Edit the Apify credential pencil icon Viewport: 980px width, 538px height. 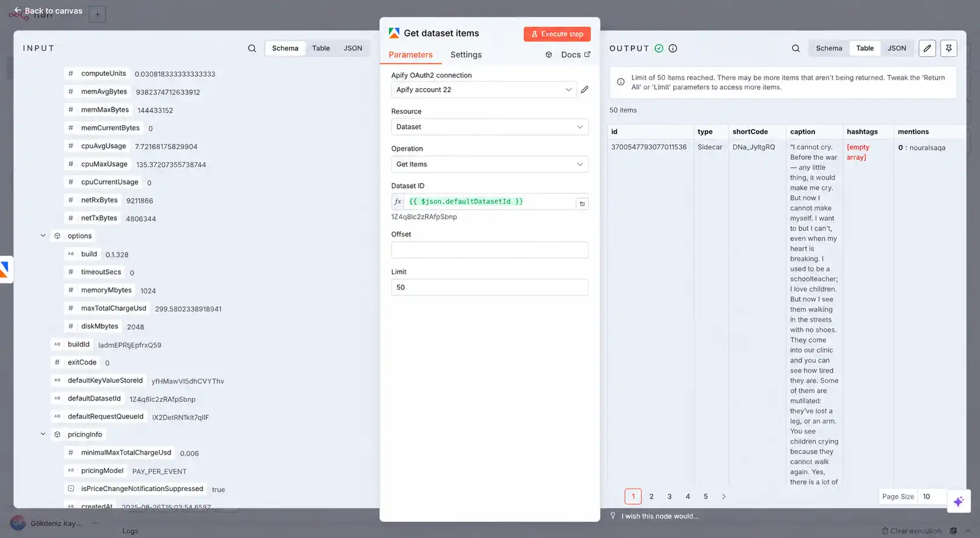click(x=585, y=90)
